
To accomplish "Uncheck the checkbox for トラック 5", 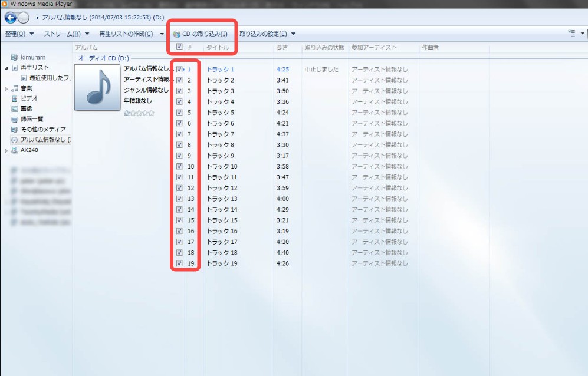I will (x=179, y=113).
